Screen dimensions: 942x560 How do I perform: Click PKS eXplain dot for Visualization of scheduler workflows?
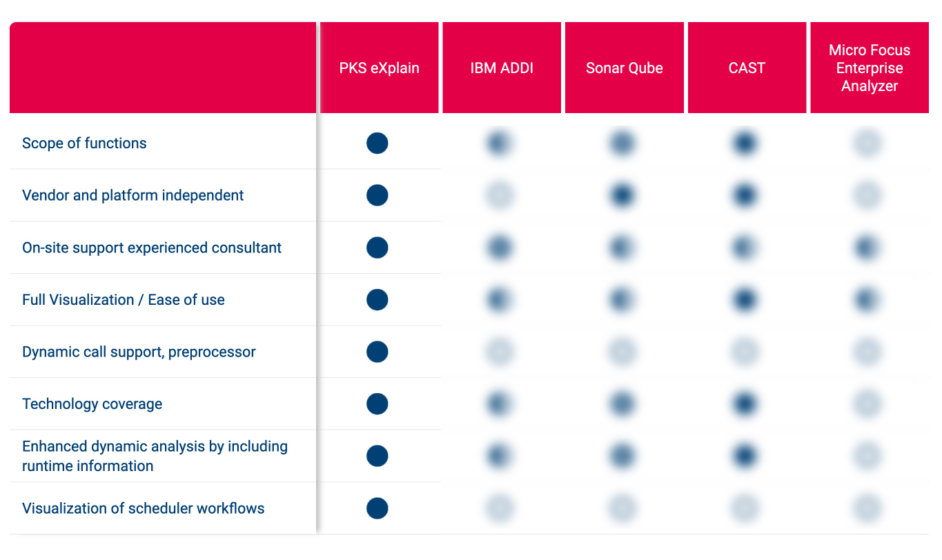click(x=377, y=508)
